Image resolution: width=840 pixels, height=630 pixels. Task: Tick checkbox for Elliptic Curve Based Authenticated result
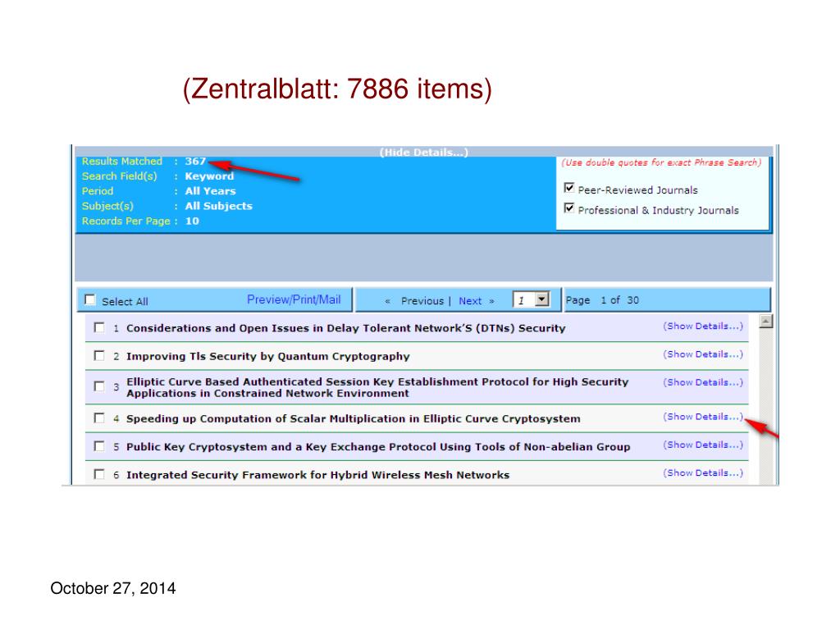point(99,386)
